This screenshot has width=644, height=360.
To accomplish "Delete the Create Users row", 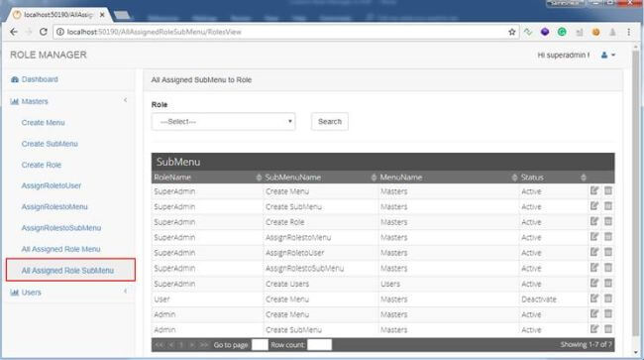I will (608, 284).
